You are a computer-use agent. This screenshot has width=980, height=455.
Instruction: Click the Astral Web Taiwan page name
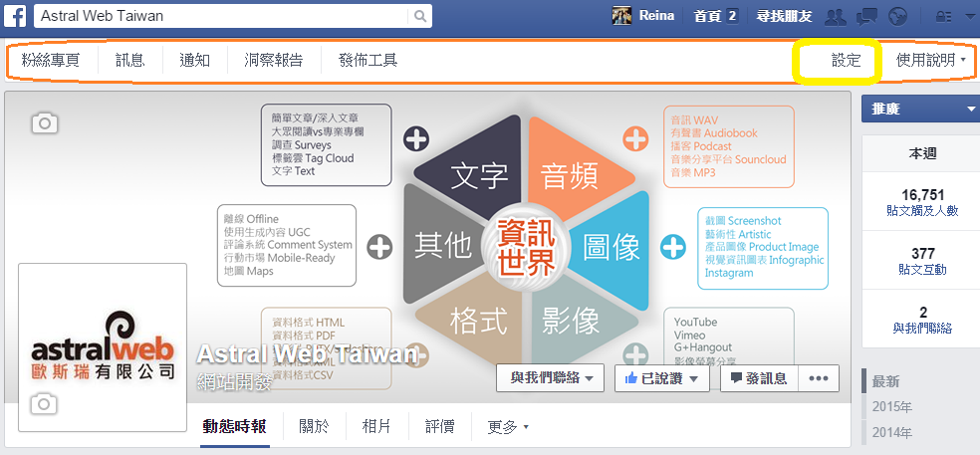point(307,354)
